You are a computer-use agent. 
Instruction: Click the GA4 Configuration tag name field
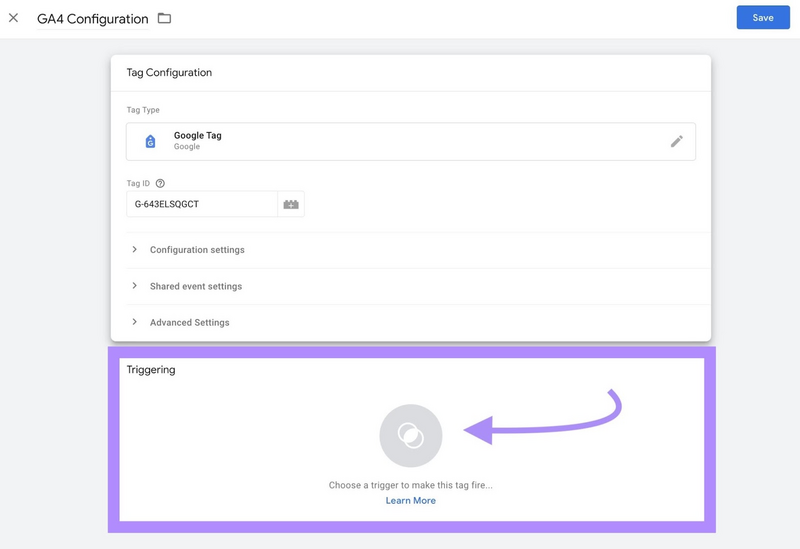pos(92,19)
